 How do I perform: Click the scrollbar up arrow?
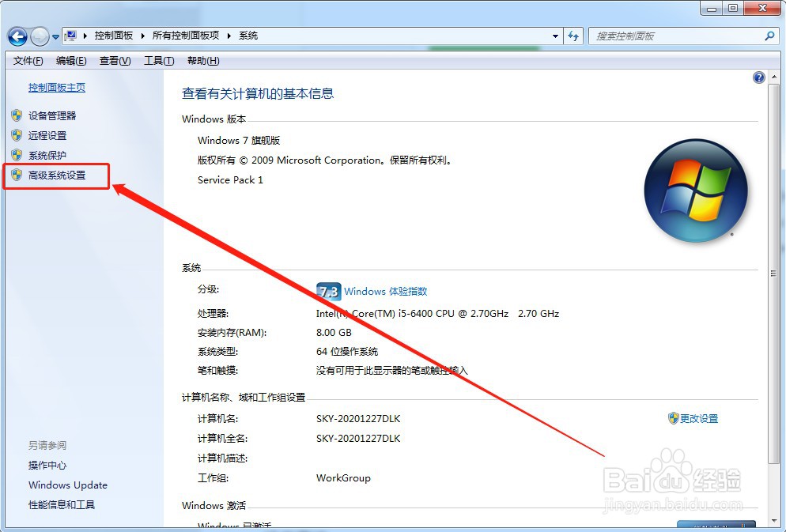[x=774, y=77]
